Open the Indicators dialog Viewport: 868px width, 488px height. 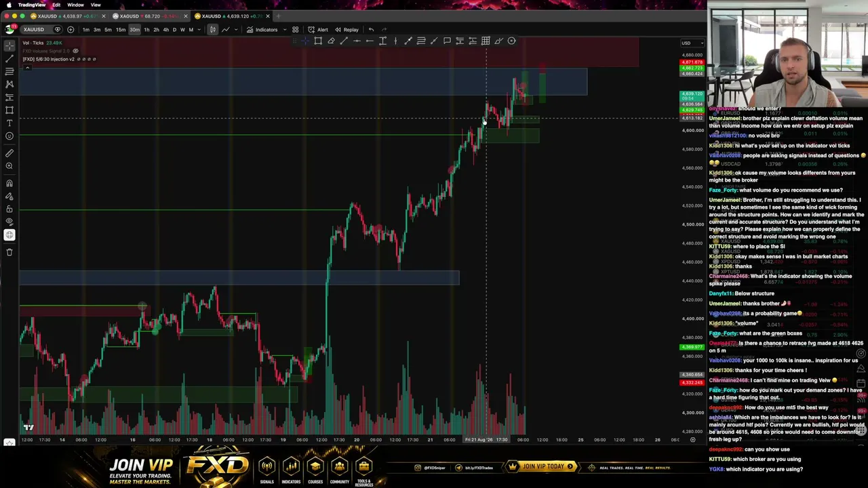262,29
